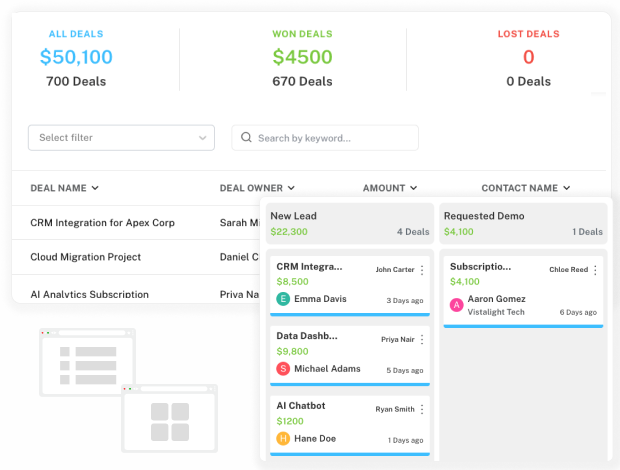This screenshot has height=470, width=620.
Task: Select the list layout thumbnail
Action: click(87, 364)
